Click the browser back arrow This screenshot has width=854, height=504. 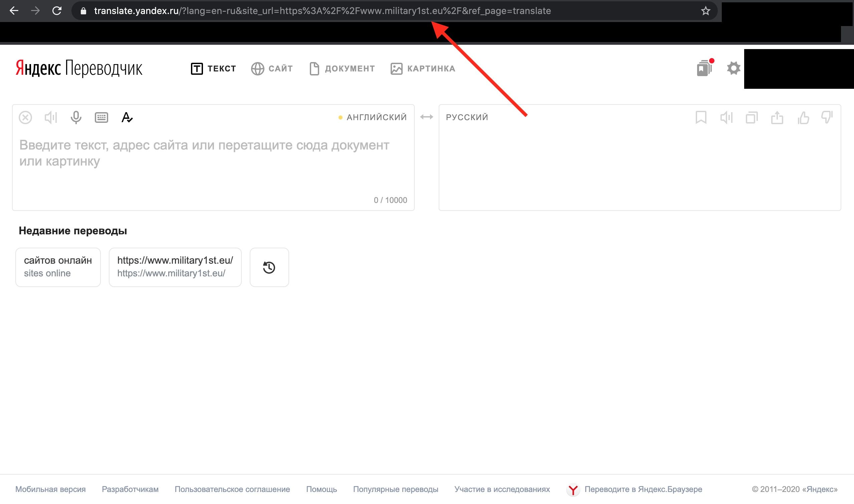(14, 11)
